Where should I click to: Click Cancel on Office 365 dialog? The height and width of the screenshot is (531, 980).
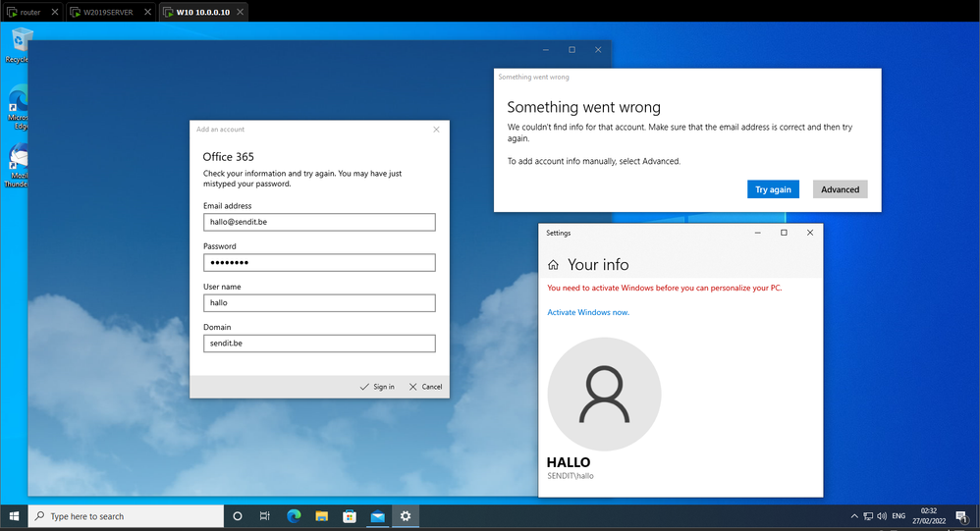coord(425,387)
